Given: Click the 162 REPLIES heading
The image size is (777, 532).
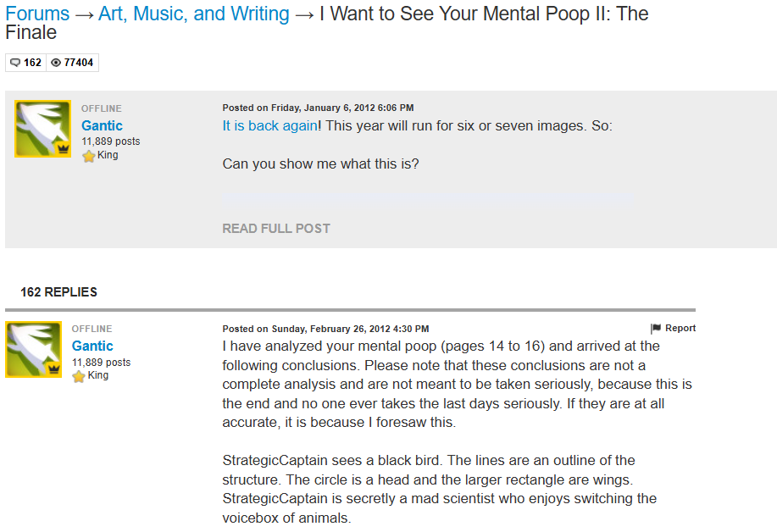Looking at the screenshot, I should [58, 292].
